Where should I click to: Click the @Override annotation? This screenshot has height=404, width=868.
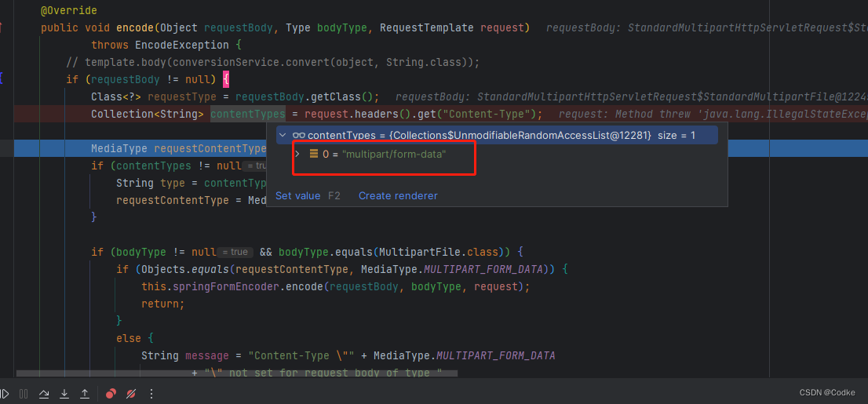(x=68, y=10)
